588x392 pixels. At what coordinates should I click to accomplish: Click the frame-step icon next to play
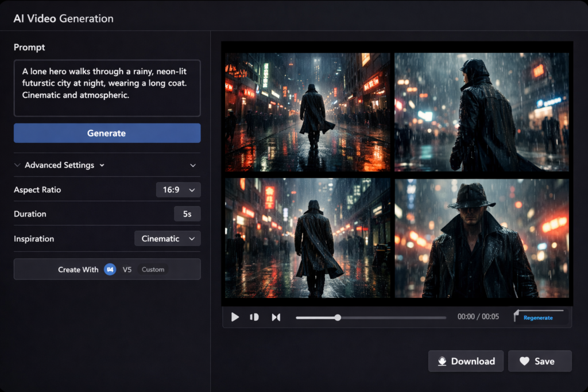click(x=254, y=317)
